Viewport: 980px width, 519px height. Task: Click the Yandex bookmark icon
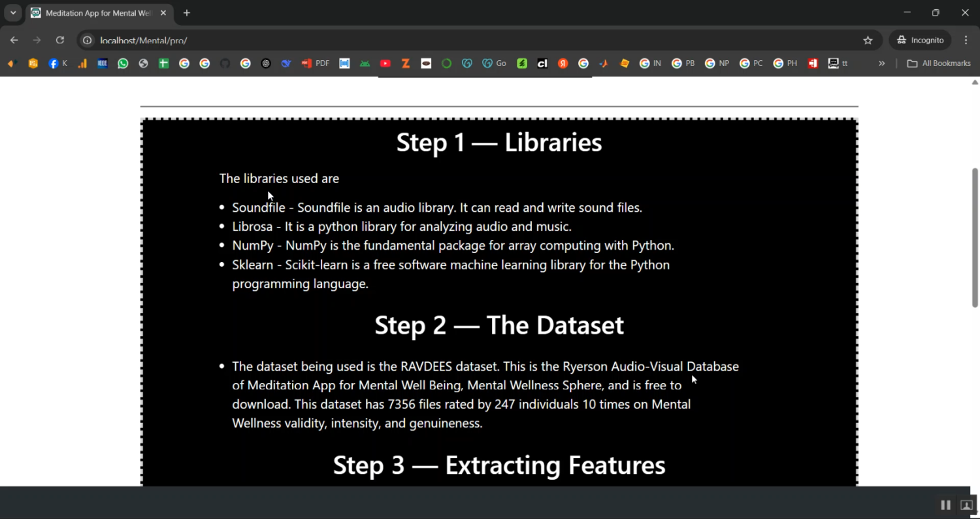[x=563, y=63]
